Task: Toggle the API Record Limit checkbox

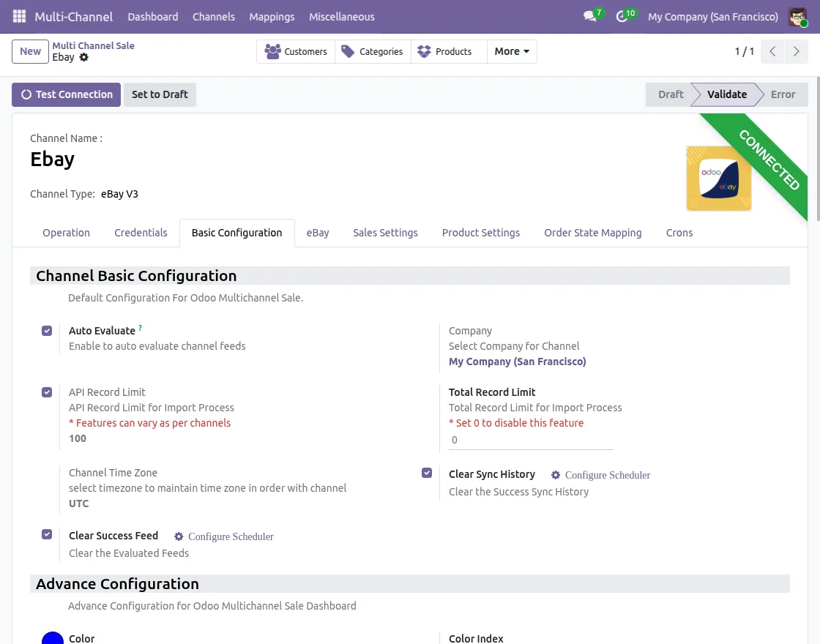Action: (x=47, y=392)
